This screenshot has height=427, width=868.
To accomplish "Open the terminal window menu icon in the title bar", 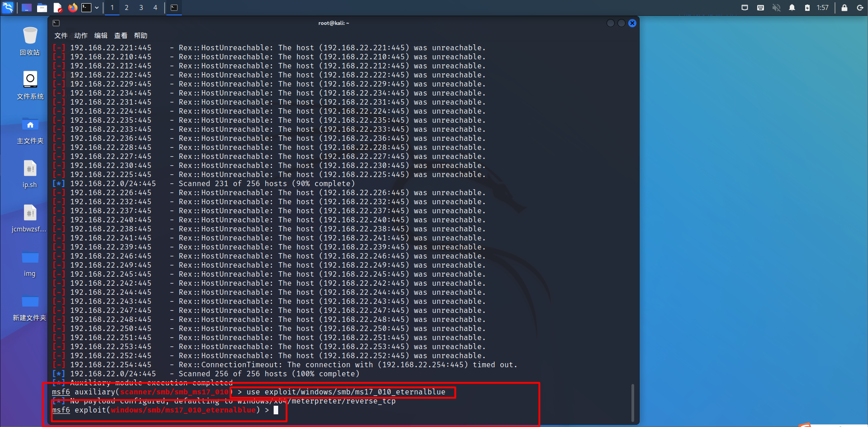I will [56, 23].
